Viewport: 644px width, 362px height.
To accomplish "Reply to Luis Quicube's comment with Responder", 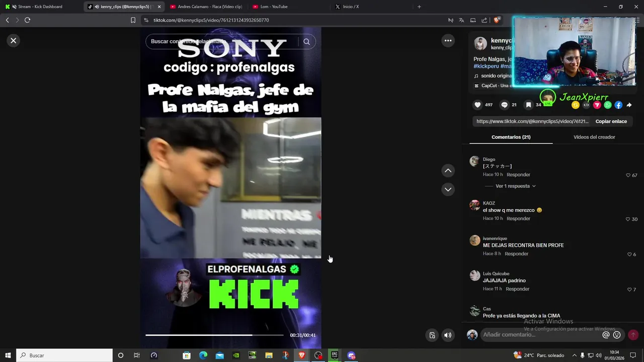I will (x=517, y=289).
